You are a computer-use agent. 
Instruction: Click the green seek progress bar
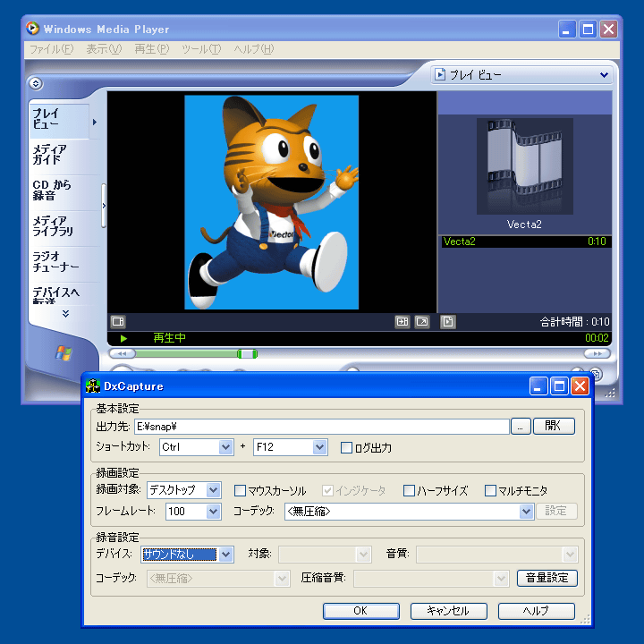coord(186,353)
